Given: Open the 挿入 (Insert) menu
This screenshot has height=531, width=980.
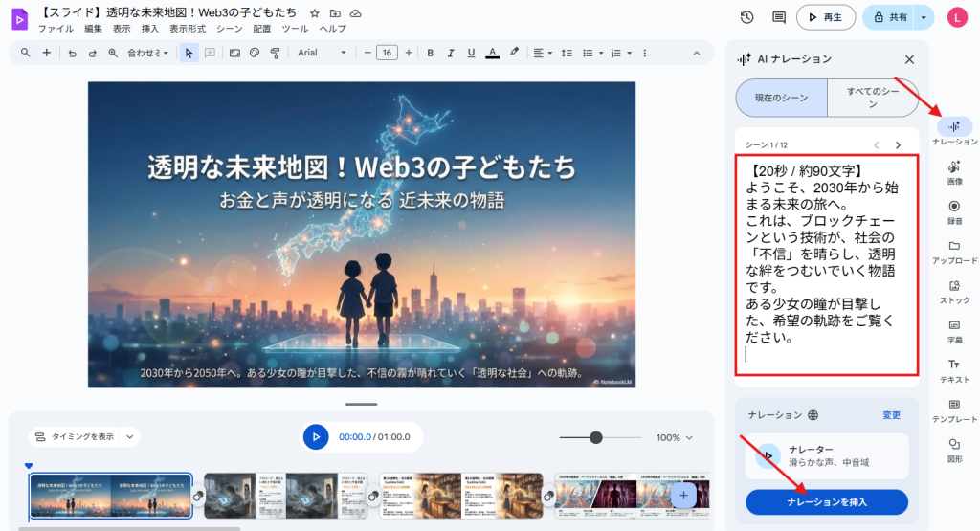Looking at the screenshot, I should tap(150, 29).
